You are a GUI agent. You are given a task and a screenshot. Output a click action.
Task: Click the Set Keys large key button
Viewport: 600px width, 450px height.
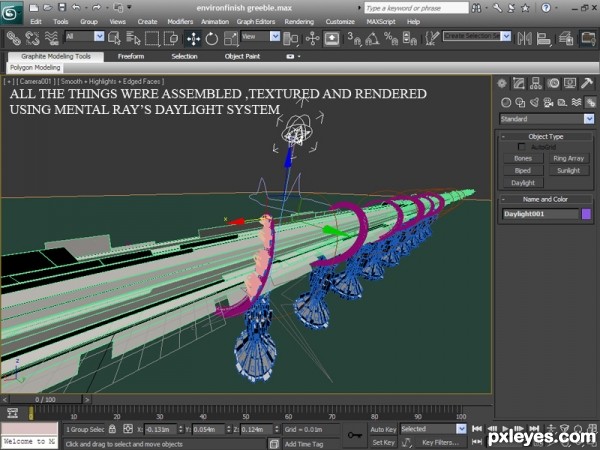click(355, 435)
